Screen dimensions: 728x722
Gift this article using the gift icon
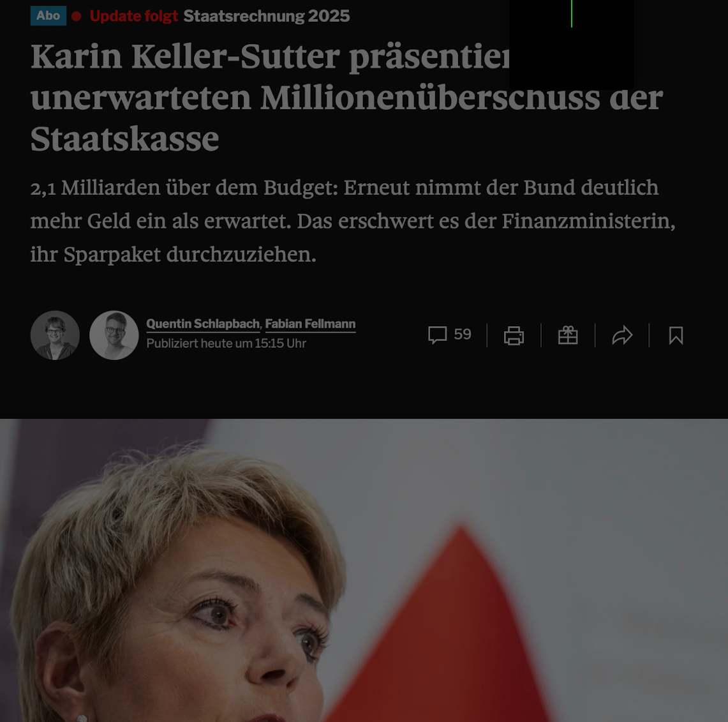(x=568, y=335)
